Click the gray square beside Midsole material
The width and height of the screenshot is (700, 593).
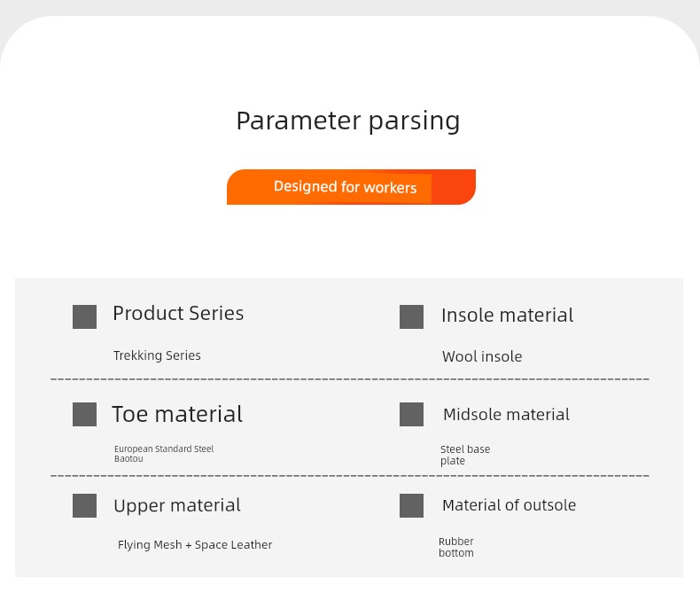point(411,414)
